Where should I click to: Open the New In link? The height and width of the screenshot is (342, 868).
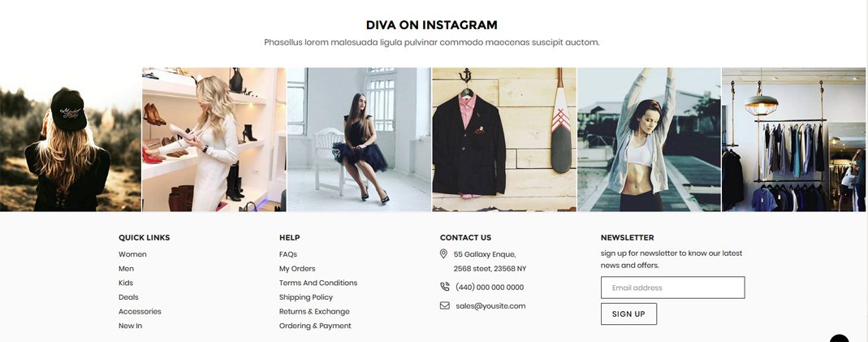tap(130, 326)
